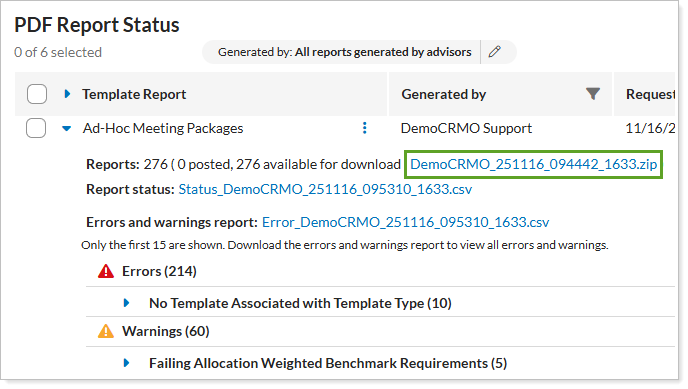Tick the select-all checkbox in header row

[x=37, y=94]
